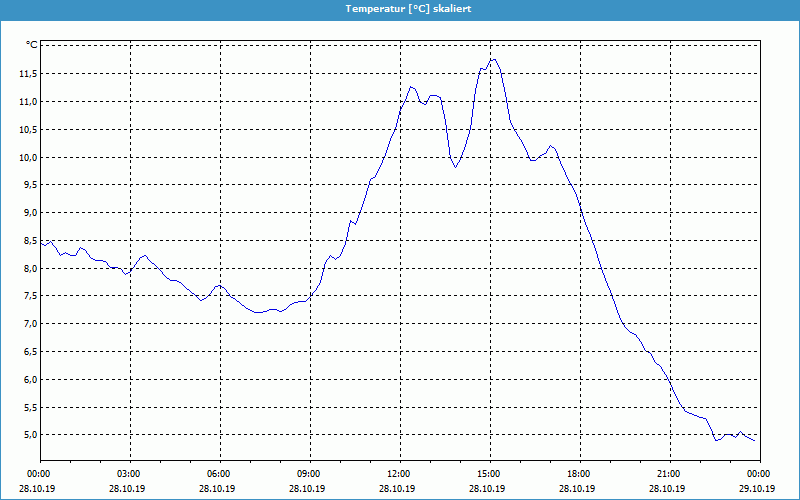Click the curve's end point at midnight 29.10.19
800x500 pixels.
tap(755, 440)
